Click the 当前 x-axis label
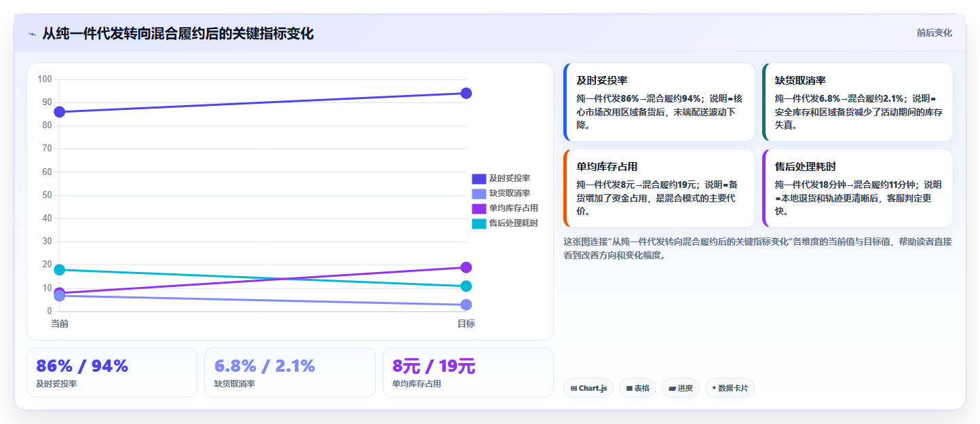 [60, 324]
